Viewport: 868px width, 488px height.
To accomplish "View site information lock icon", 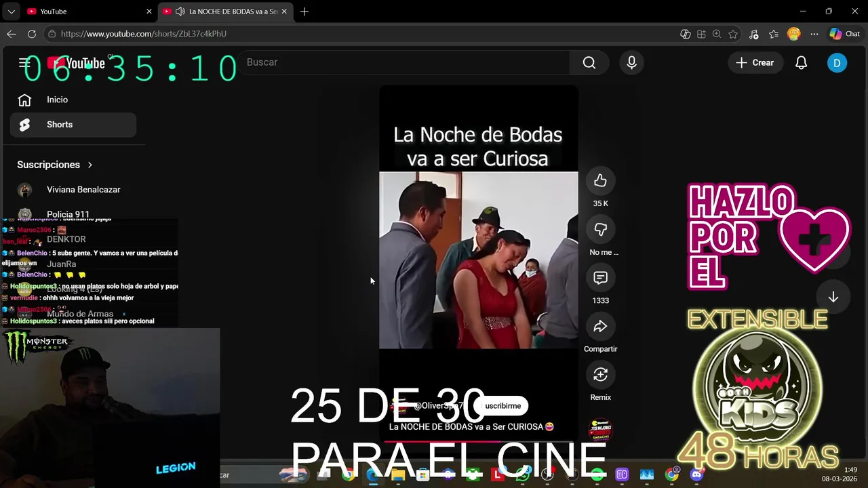I will coord(52,34).
